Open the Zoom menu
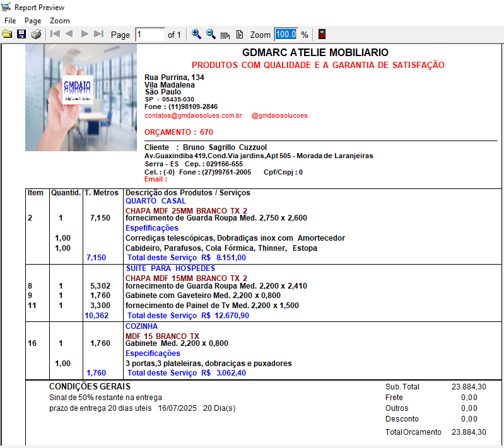 pos(60,21)
